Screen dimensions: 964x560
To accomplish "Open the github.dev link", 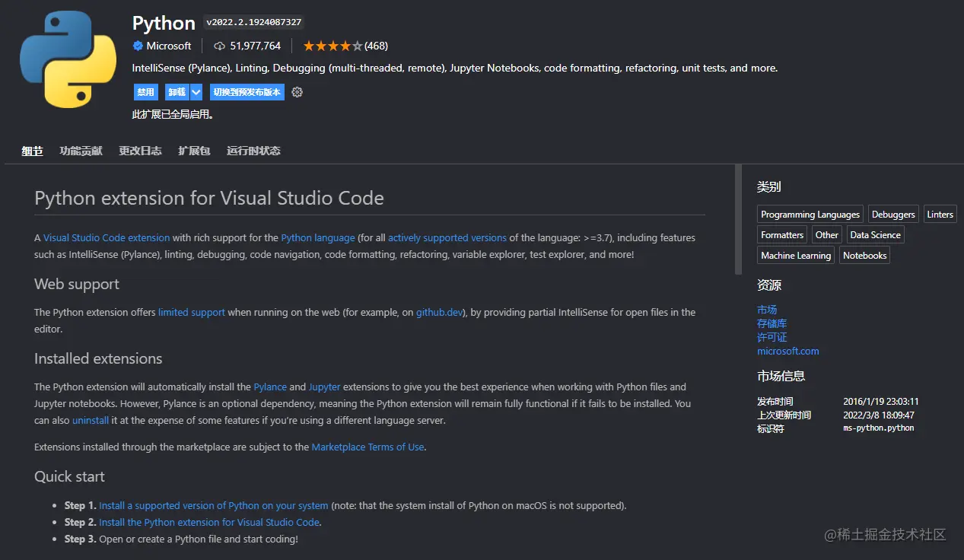I will [x=440, y=312].
